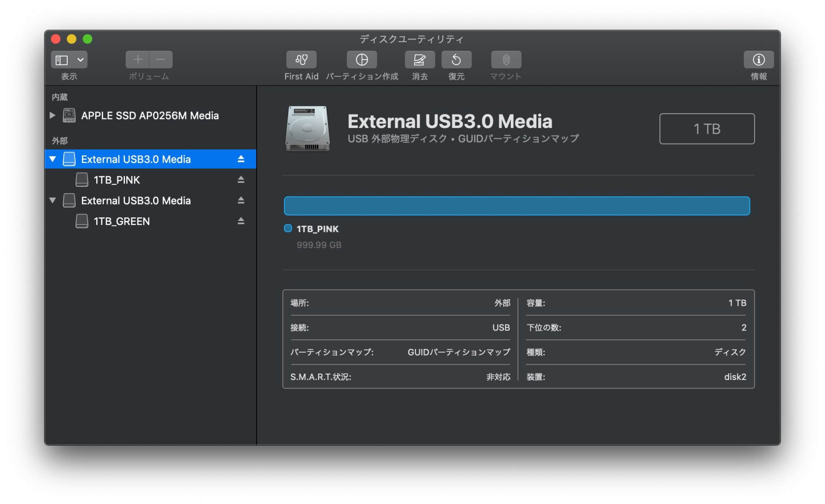This screenshot has width=825, height=504.
Task: Eject the 1TB_GREEN volume
Action: click(240, 221)
